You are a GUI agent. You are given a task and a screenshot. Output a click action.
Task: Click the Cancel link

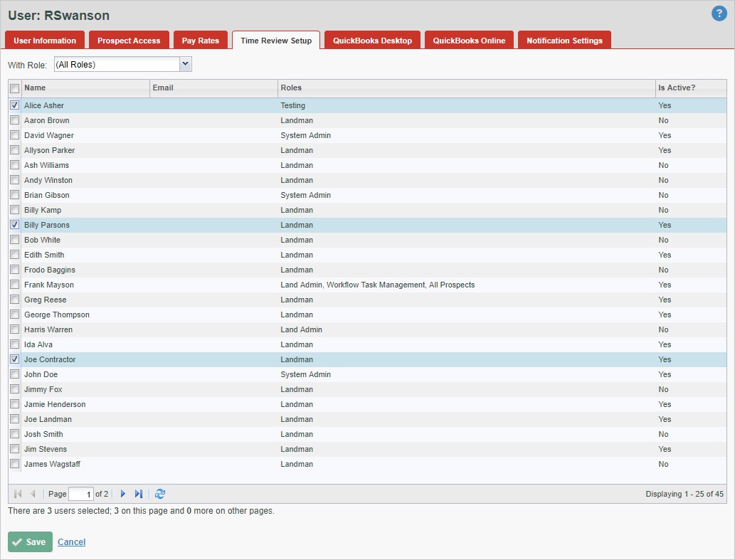click(x=71, y=542)
